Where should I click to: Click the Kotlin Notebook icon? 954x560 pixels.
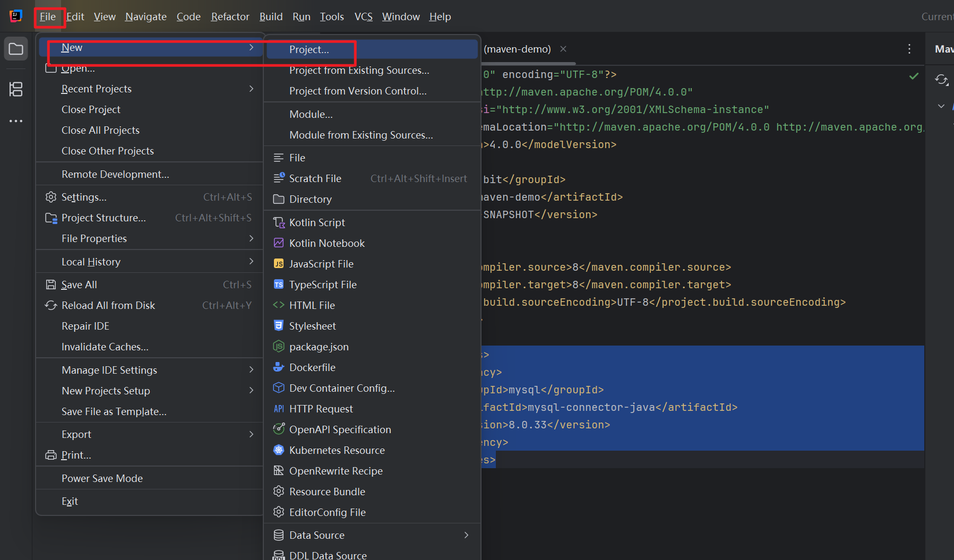(279, 243)
